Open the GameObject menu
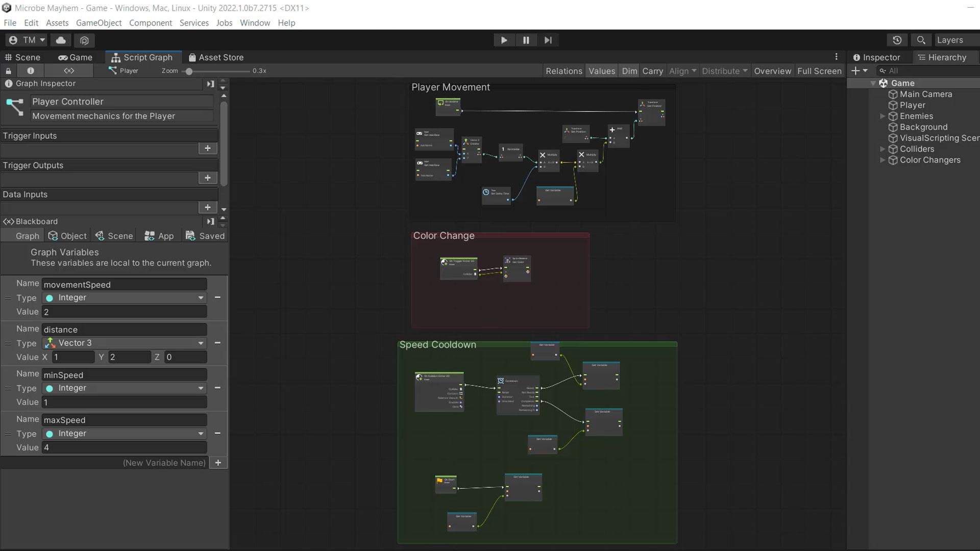The height and width of the screenshot is (551, 980). pos(99,23)
